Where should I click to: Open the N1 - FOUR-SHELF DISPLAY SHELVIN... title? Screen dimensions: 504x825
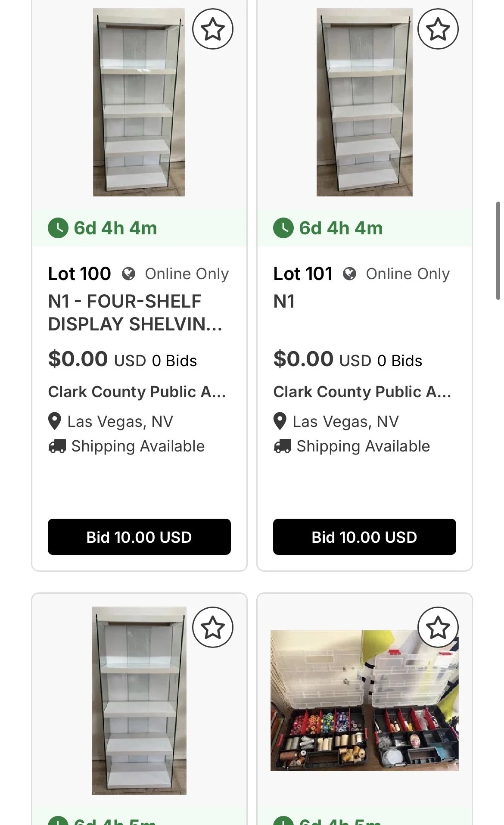pos(135,313)
